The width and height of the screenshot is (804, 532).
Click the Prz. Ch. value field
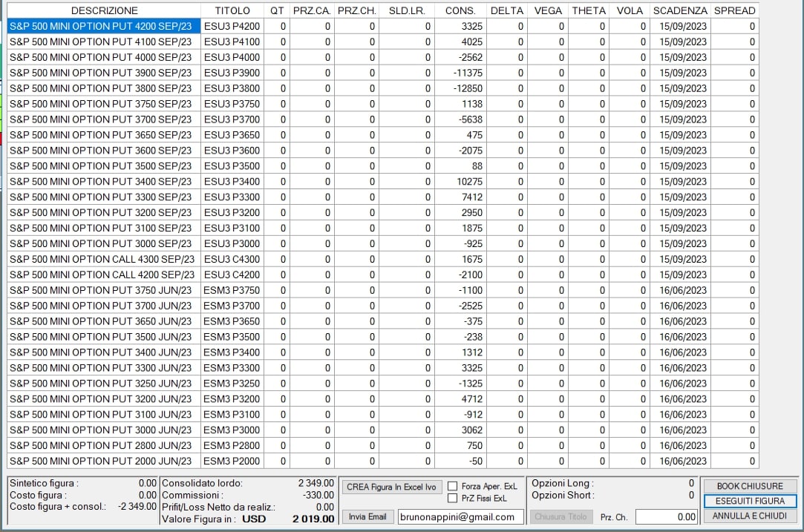click(666, 516)
